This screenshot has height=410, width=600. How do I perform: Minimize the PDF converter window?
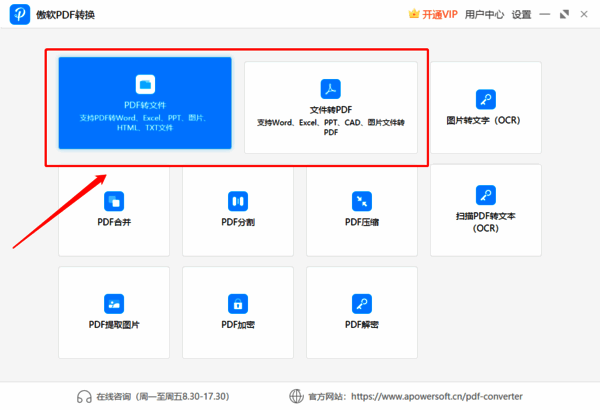coord(545,15)
